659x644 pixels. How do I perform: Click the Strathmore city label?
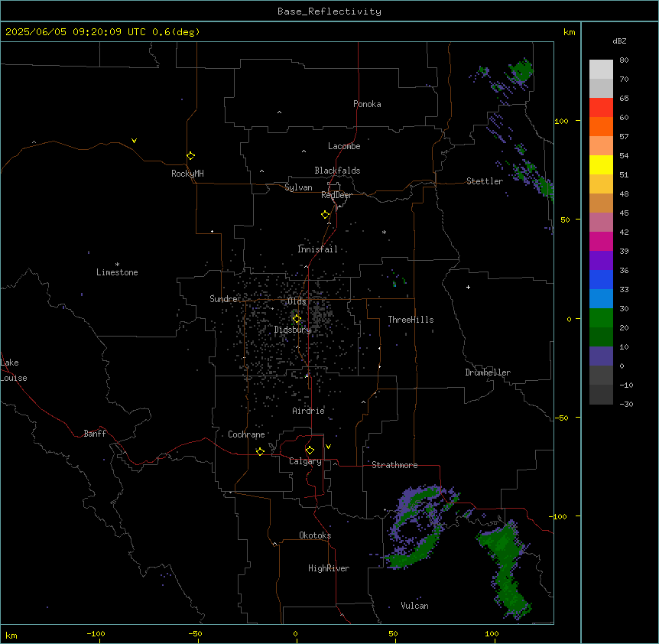tap(394, 465)
